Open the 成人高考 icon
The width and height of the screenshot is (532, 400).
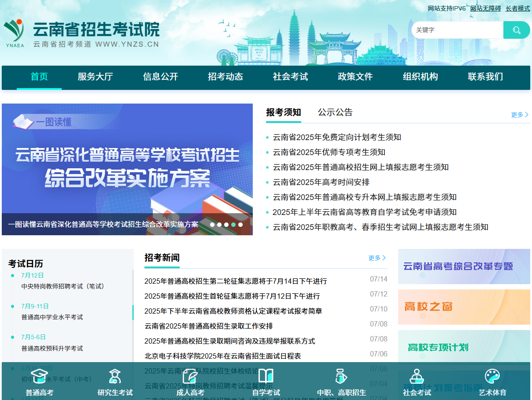pyautogui.click(x=190, y=376)
